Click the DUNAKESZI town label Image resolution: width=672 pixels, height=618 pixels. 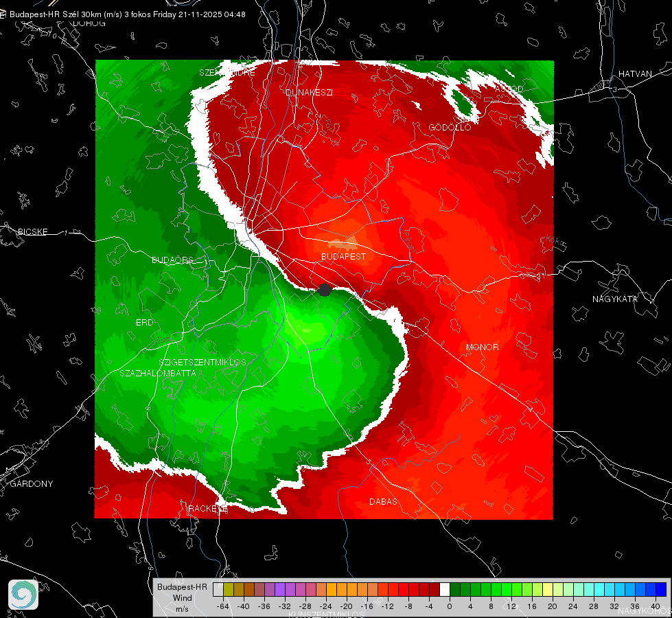(x=309, y=92)
